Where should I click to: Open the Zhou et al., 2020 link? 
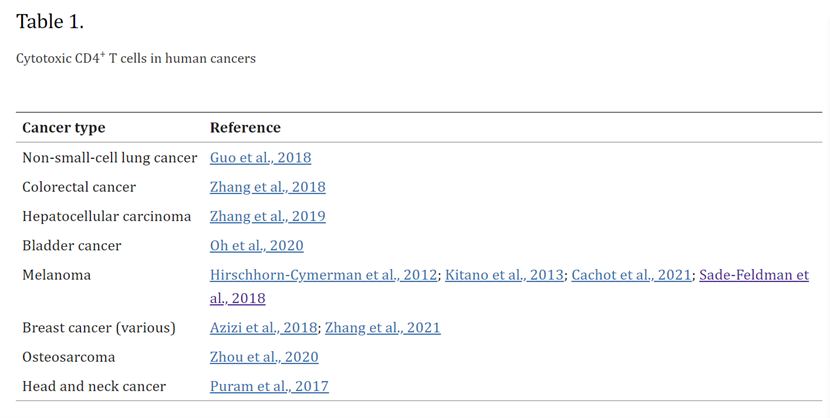(x=264, y=357)
